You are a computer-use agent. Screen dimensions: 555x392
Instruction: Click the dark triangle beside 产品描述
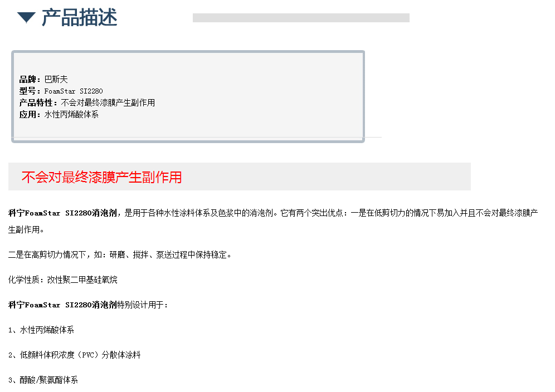coord(26,17)
